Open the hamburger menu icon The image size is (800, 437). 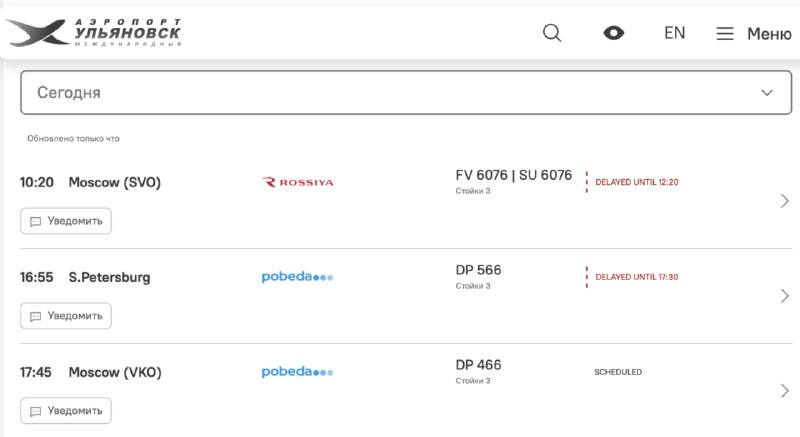click(x=724, y=34)
